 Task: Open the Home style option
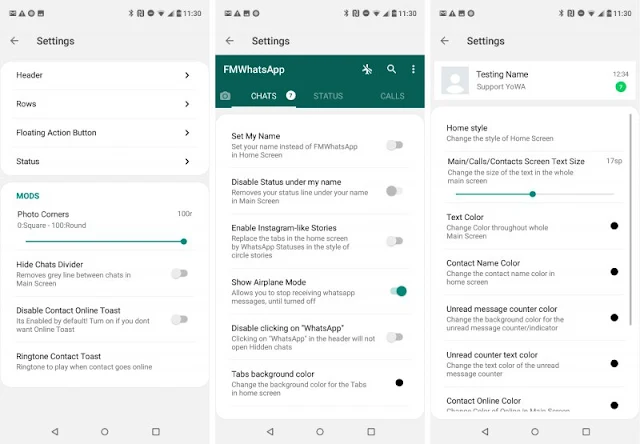click(x=535, y=133)
